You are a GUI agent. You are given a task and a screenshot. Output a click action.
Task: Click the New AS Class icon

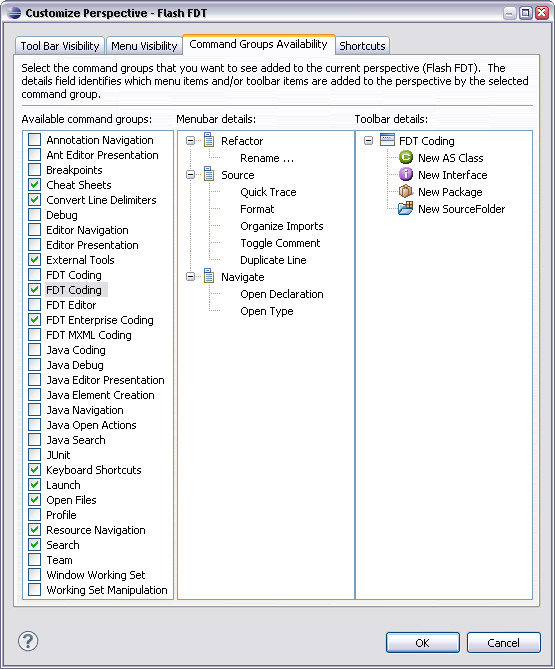click(x=406, y=157)
